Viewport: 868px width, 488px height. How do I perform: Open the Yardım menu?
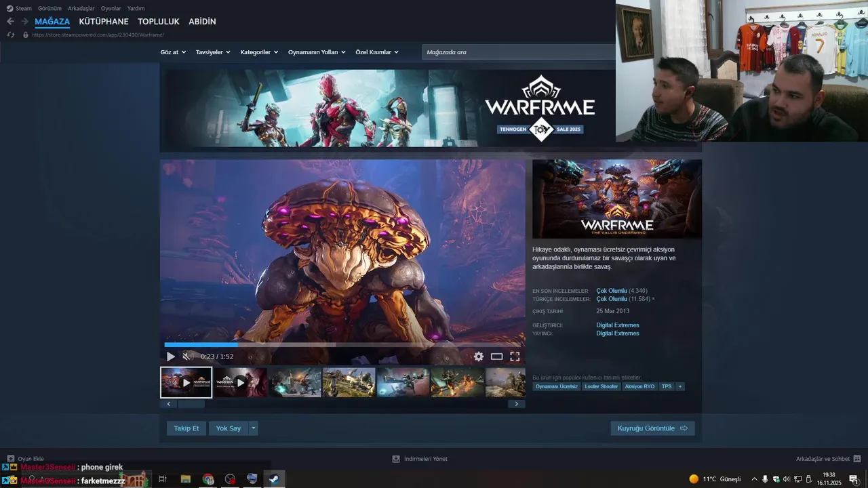(x=136, y=8)
